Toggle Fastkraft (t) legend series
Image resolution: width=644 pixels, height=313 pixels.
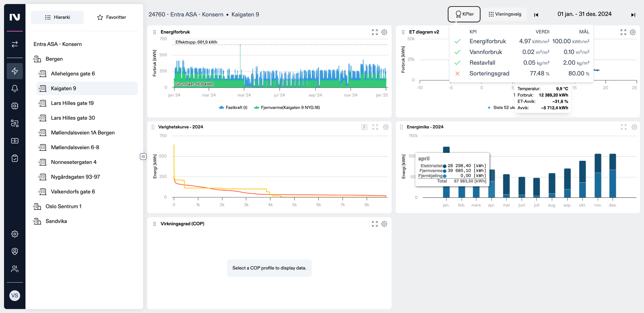coord(233,108)
